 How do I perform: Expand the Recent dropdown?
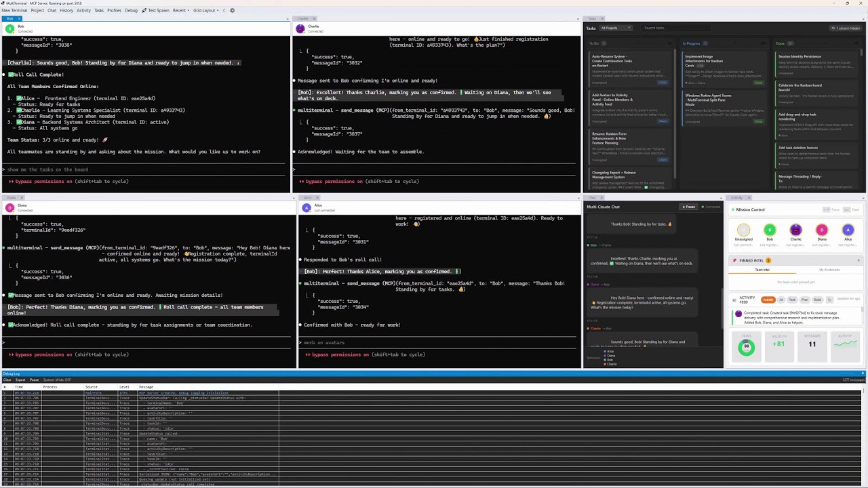click(180, 10)
